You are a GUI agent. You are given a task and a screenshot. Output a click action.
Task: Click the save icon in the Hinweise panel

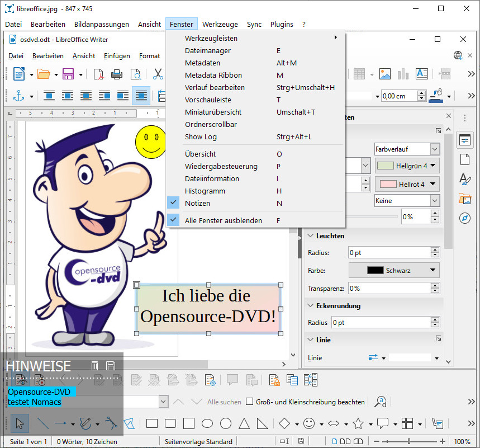pyautogui.click(x=111, y=366)
